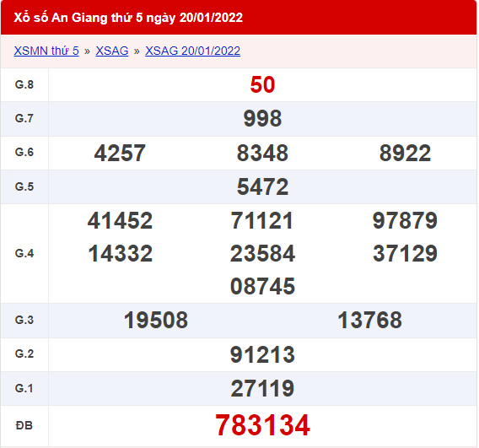Select the special prize number 783134
The height and width of the screenshot is (448, 479).
tap(262, 425)
